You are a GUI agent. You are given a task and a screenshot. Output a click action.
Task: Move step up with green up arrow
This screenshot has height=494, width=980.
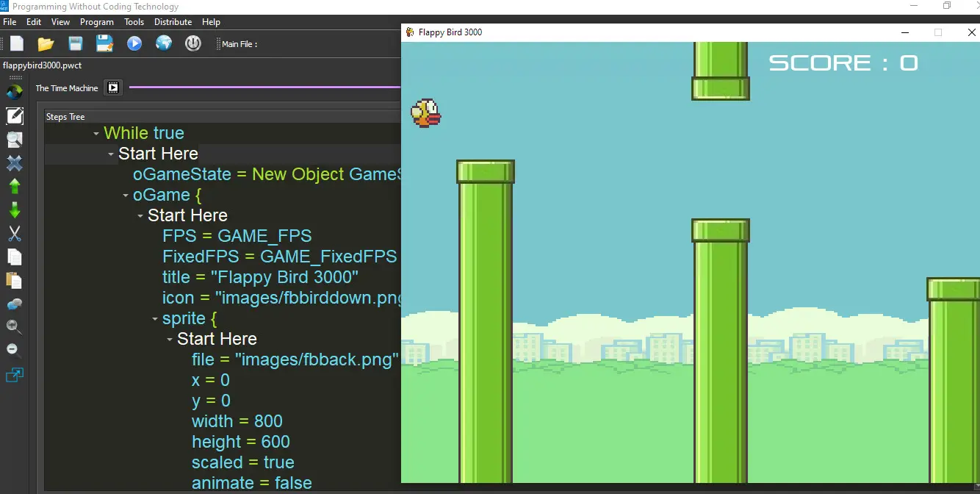15,186
